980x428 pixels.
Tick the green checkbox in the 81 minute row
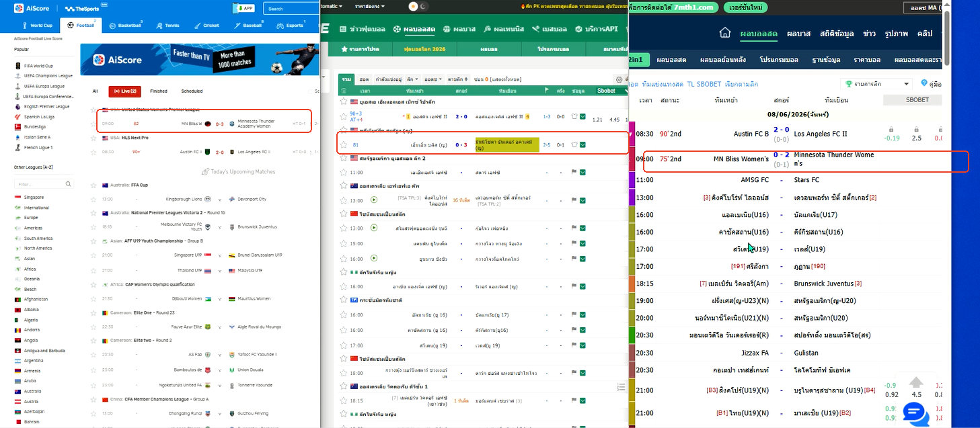[x=582, y=144]
